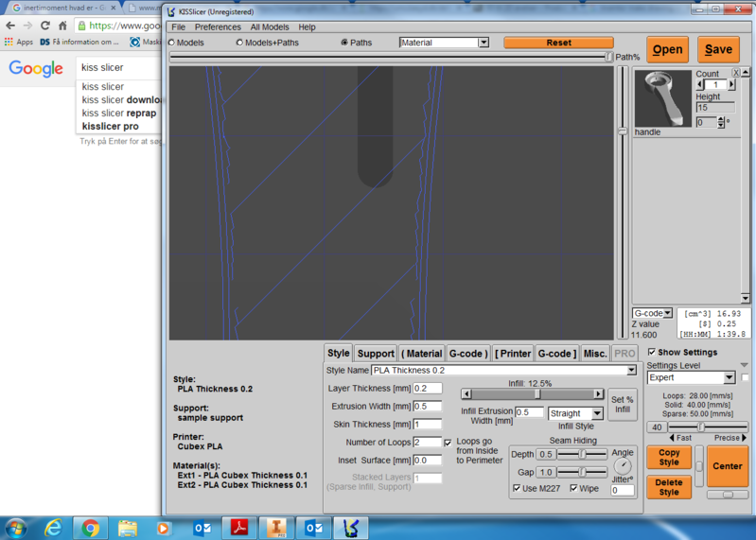Click the Copy Style button
The image size is (756, 540).
(669, 457)
